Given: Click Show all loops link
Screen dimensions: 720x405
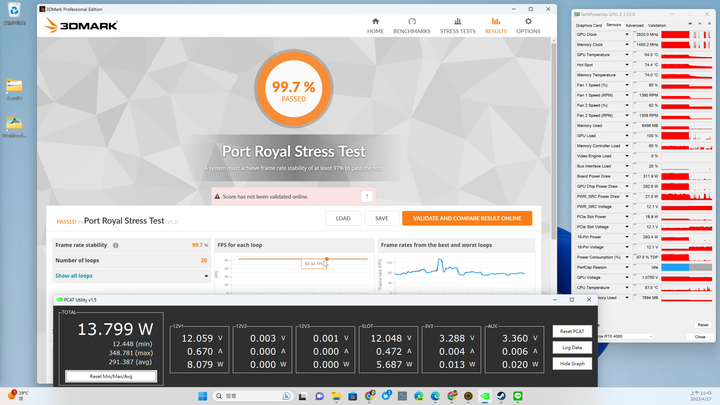Looking at the screenshot, I should (x=74, y=276).
